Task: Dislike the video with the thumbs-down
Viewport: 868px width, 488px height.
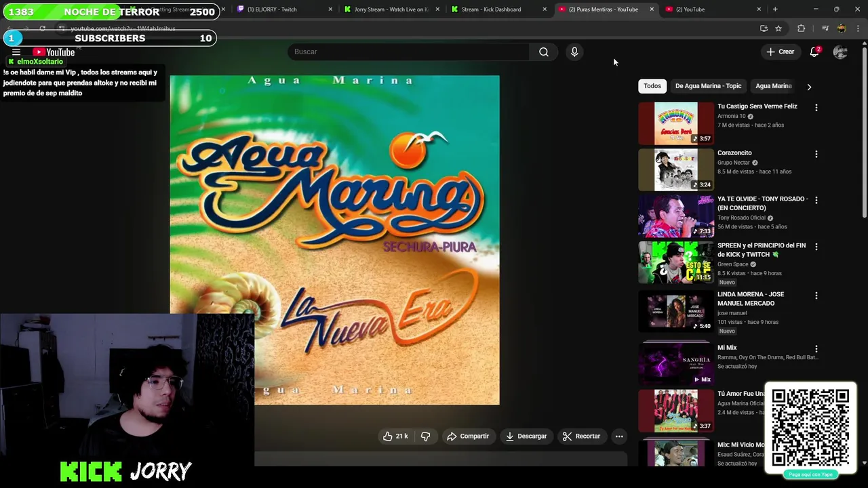Action: tap(426, 436)
